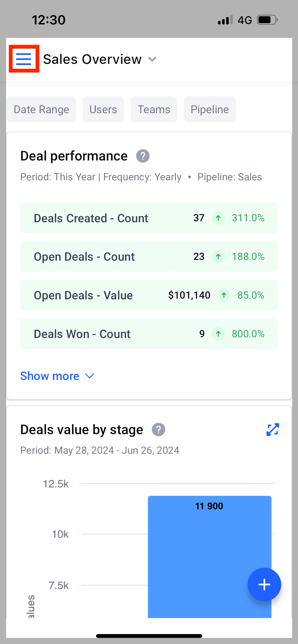This screenshot has height=644, width=298.
Task: Click the green up arrow beside Deals Created
Action: click(218, 218)
